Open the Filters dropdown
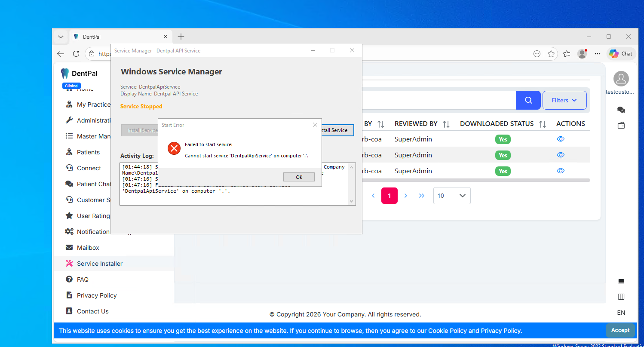 coord(564,100)
